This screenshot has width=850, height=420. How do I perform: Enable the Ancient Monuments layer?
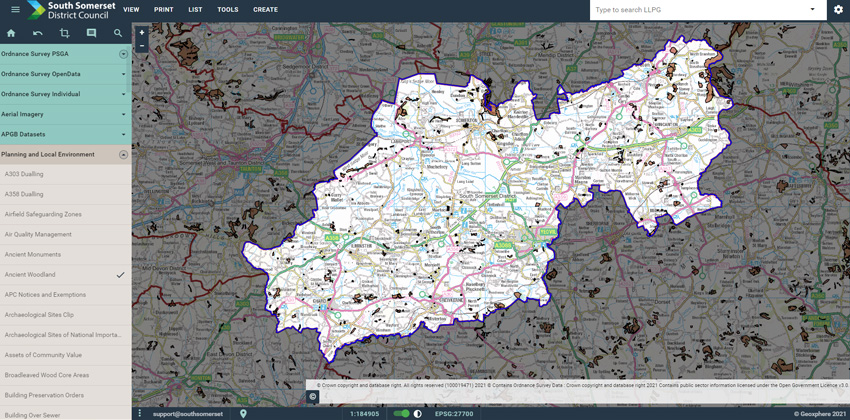tap(66, 255)
